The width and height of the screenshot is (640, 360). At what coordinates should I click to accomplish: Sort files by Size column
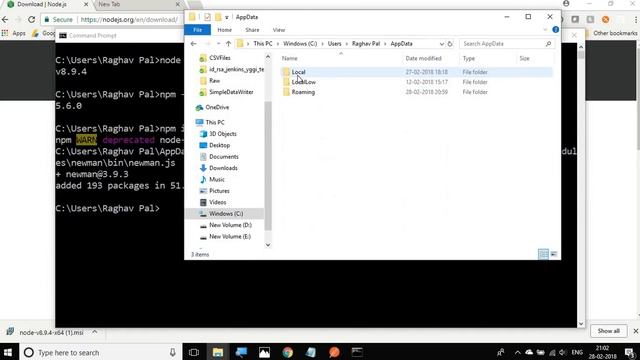click(x=524, y=59)
